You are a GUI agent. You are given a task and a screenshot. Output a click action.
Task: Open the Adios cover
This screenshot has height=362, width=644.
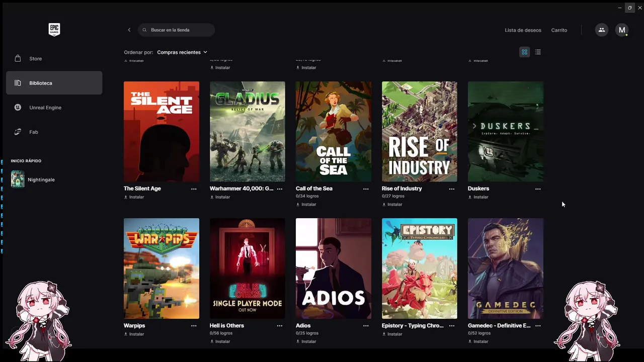pyautogui.click(x=334, y=268)
